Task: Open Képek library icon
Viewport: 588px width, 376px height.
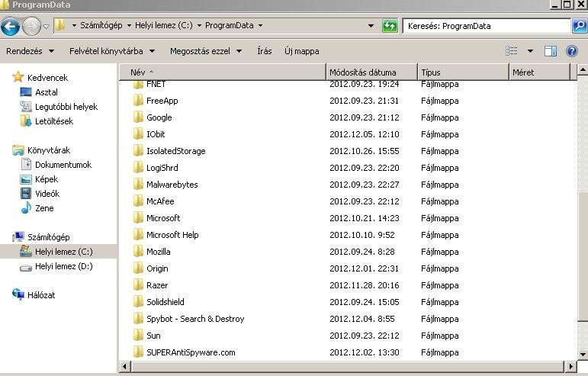Action: coord(25,179)
